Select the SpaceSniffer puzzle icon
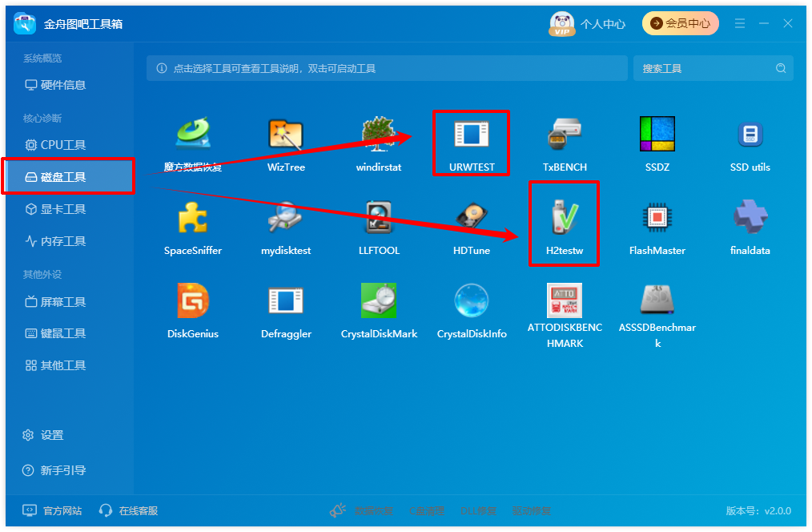 pyautogui.click(x=193, y=217)
